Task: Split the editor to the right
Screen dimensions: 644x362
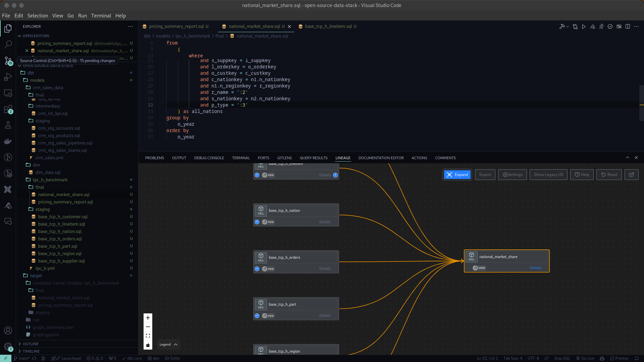Action: (x=628, y=26)
